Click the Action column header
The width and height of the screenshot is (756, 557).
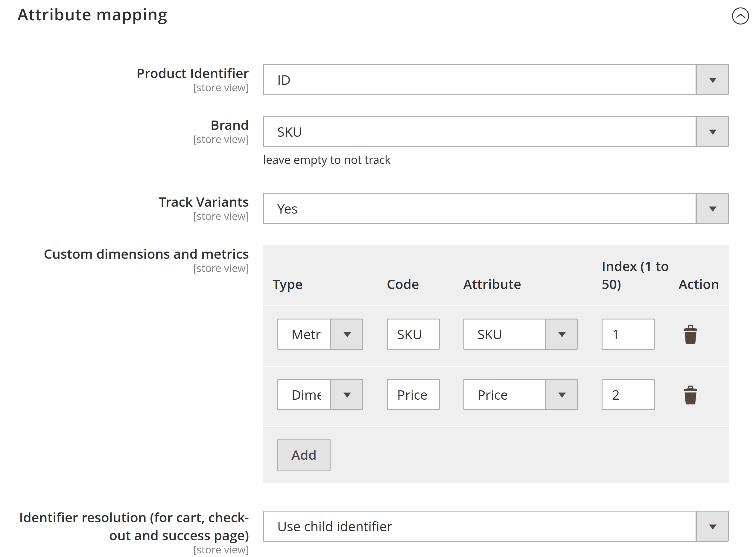698,284
